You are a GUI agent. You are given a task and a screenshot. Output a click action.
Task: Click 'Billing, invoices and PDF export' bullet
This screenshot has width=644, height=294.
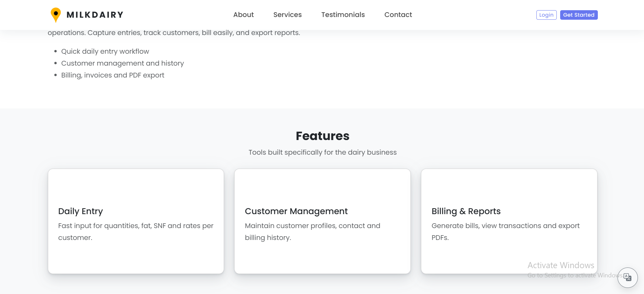pos(112,75)
